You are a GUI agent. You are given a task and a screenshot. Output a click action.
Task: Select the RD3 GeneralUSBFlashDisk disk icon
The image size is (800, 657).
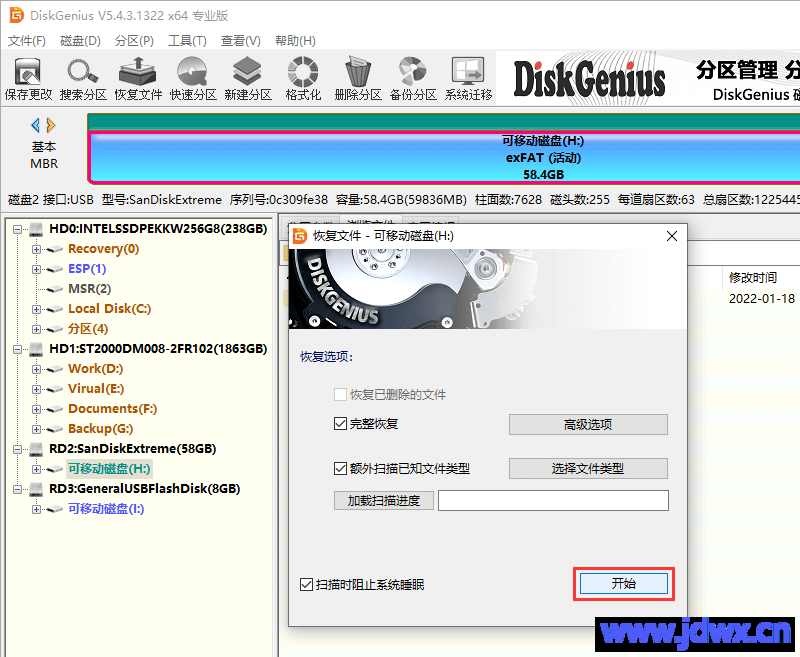point(36,489)
